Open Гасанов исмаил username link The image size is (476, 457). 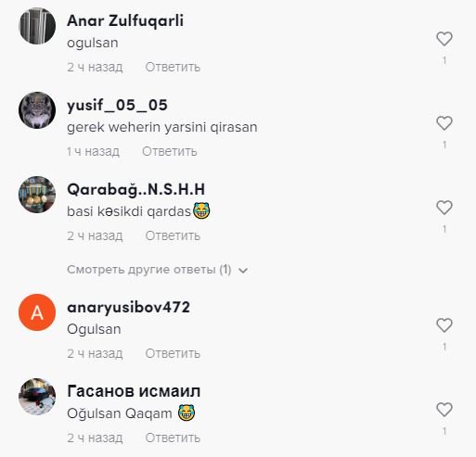(134, 391)
